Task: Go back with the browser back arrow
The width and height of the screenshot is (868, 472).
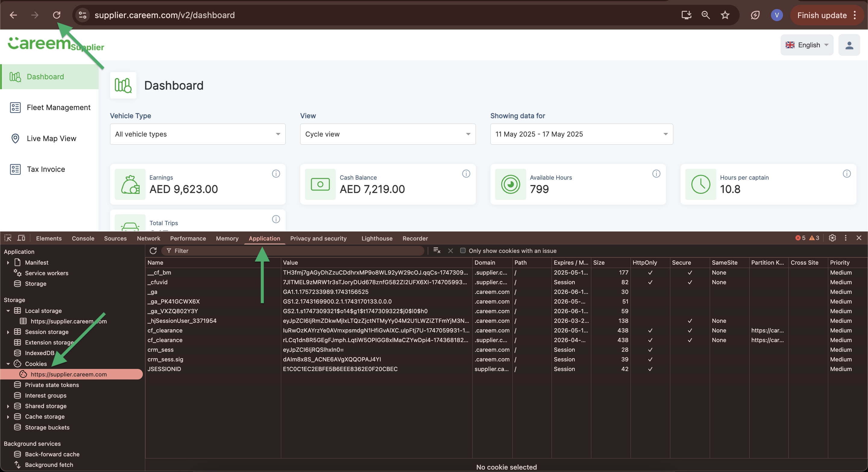Action: click(x=13, y=15)
